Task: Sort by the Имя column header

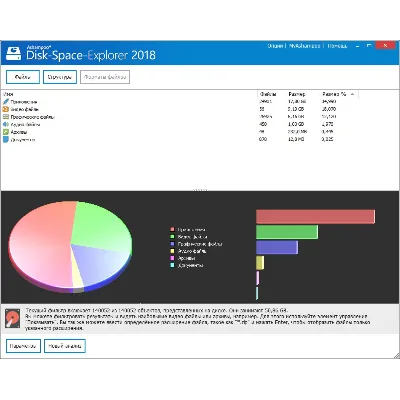Action: 8,94
